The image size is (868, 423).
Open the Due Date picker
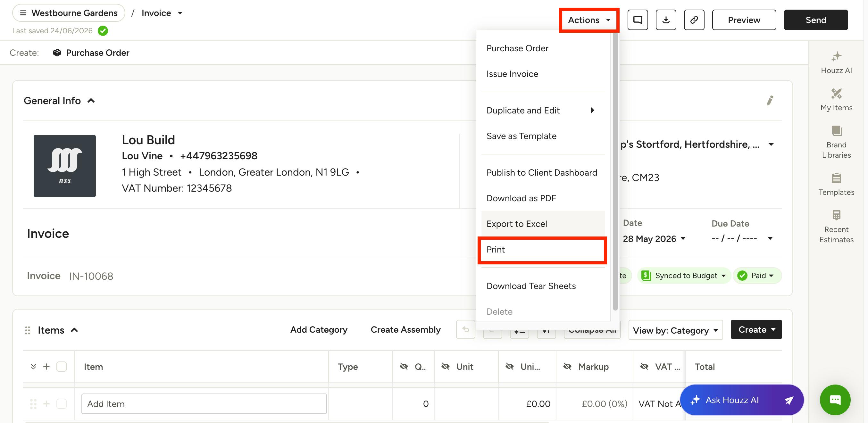742,238
